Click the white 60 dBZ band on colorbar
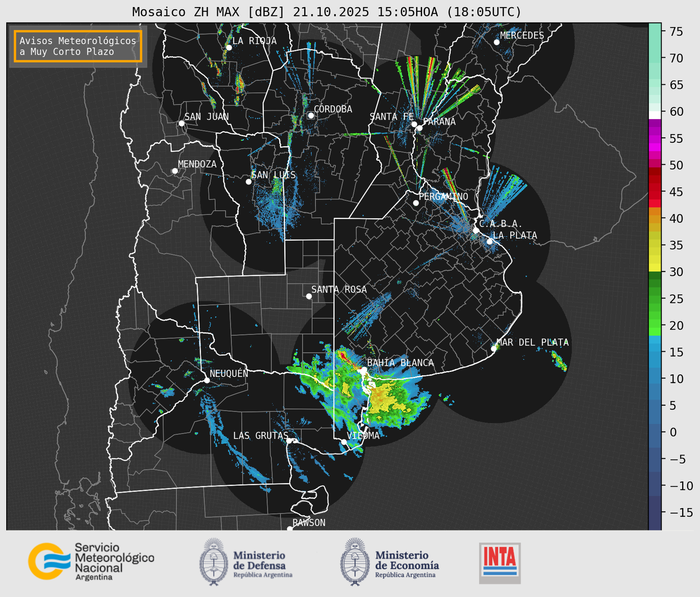This screenshot has width=700, height=597. [x=655, y=115]
